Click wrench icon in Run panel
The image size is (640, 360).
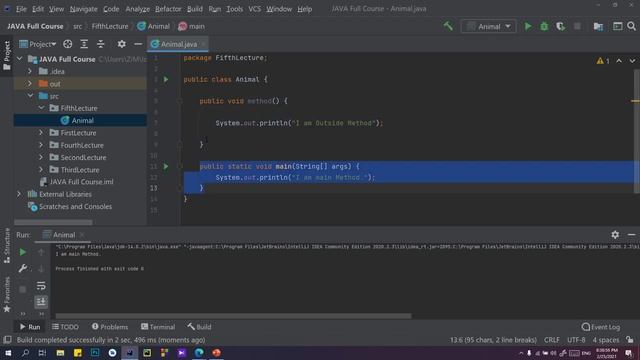(x=23, y=269)
